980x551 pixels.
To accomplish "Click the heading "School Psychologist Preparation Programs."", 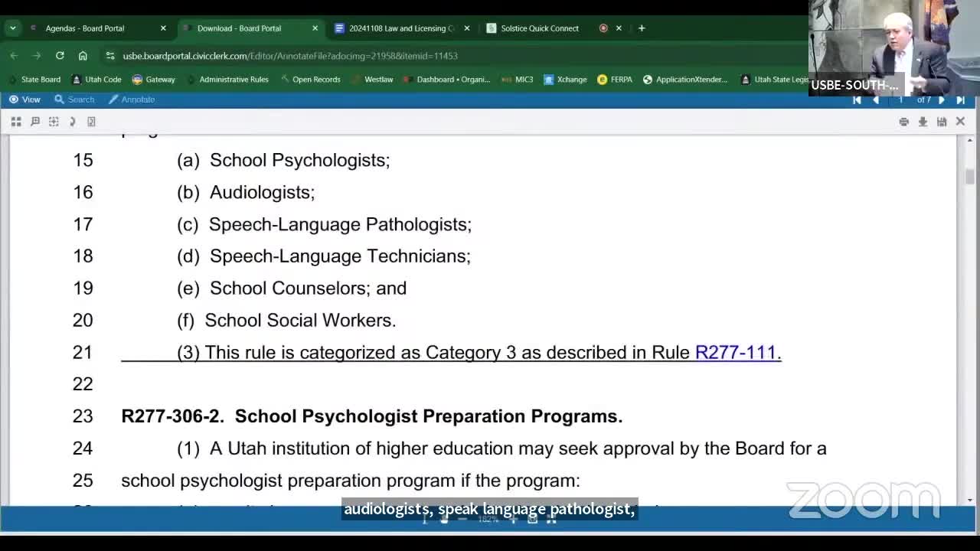I will tap(429, 416).
